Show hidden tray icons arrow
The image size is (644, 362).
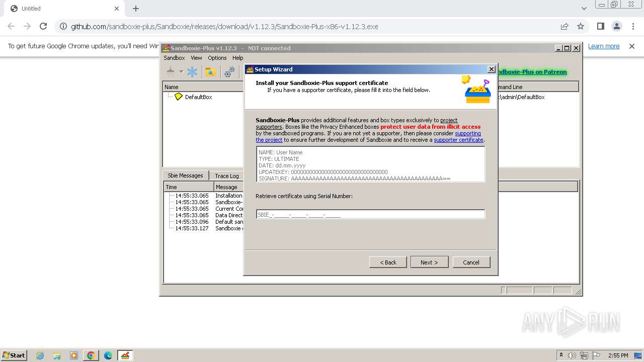coord(561,355)
